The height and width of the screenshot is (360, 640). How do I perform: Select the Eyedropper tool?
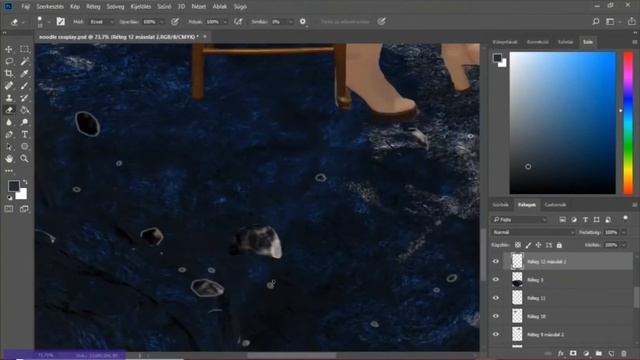(x=24, y=73)
